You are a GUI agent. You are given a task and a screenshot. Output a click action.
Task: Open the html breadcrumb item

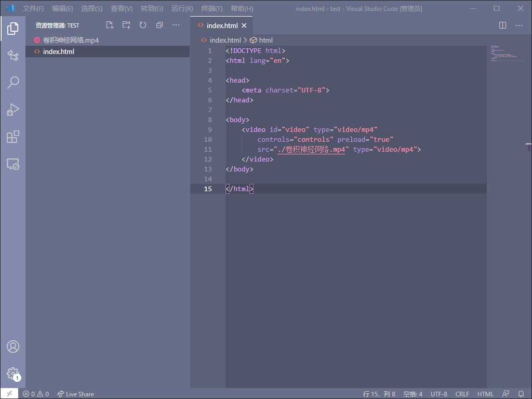(x=264, y=39)
